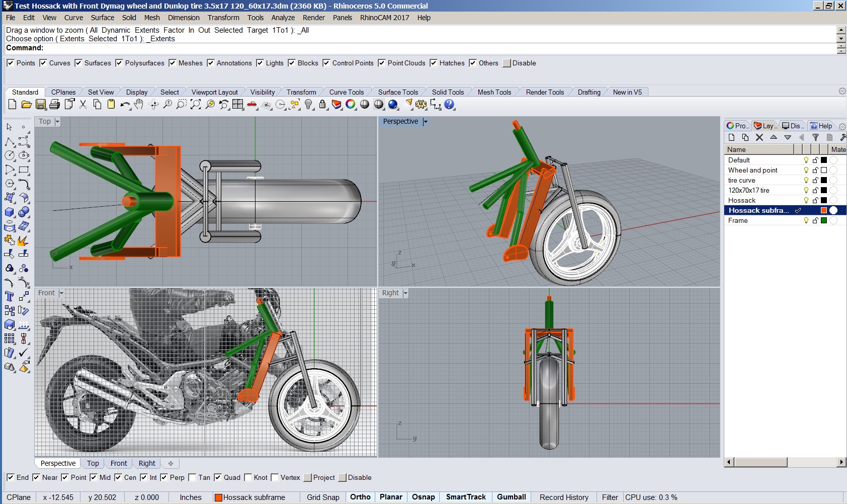
Task: Toggle the Meshes filter checkbox
Action: pyautogui.click(x=173, y=63)
